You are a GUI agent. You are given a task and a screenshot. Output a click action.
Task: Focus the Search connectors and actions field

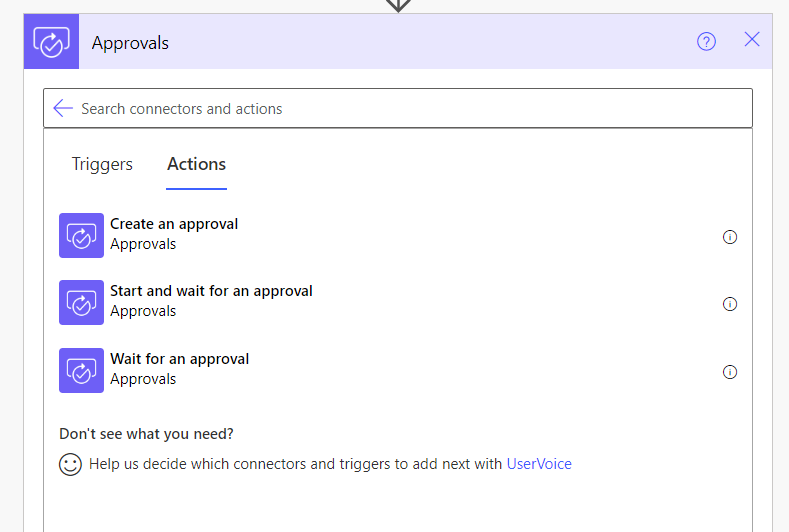[398, 108]
